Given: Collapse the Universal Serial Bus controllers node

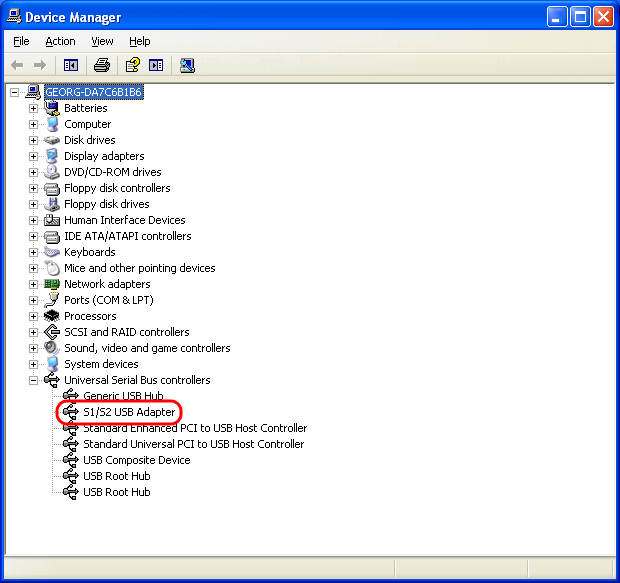Looking at the screenshot, I should (x=33, y=380).
